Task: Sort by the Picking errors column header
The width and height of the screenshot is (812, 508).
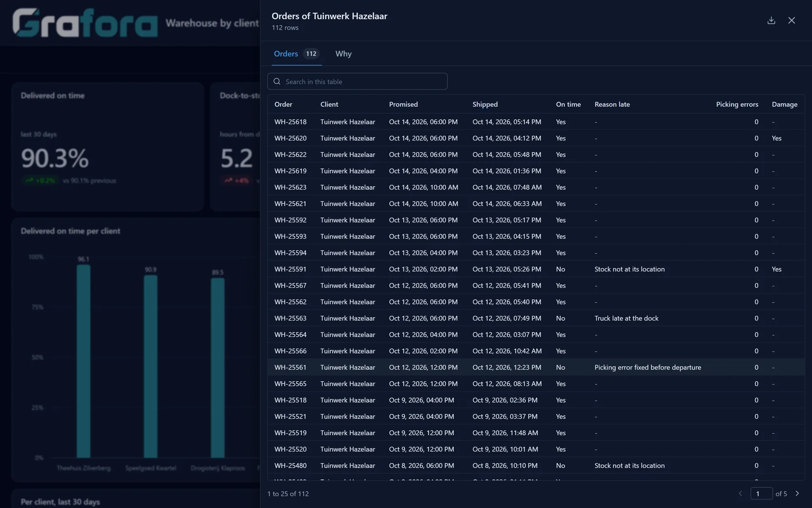Action: coord(737,104)
